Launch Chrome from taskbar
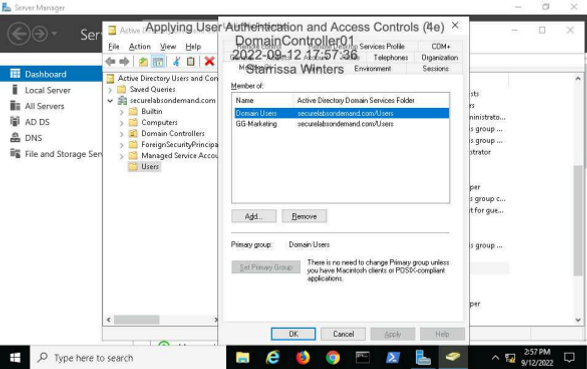 (x=332, y=358)
